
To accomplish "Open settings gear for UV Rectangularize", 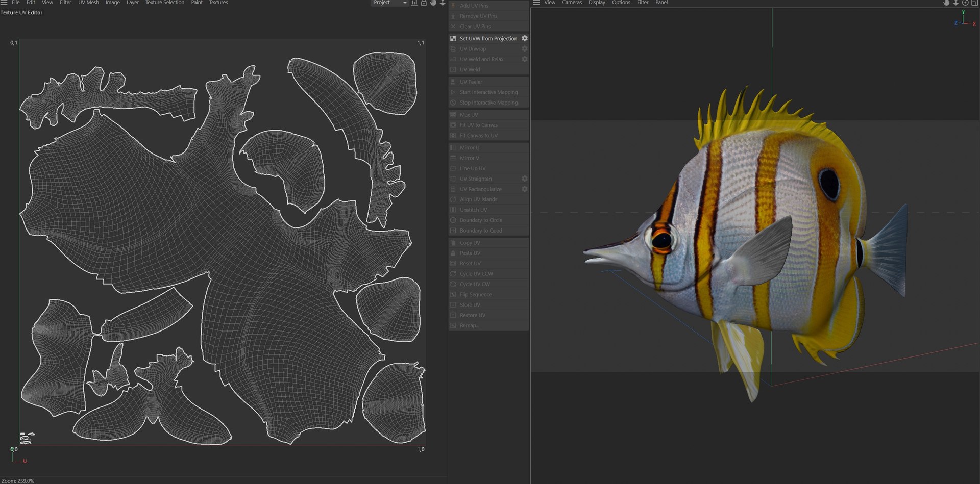I will pos(524,189).
